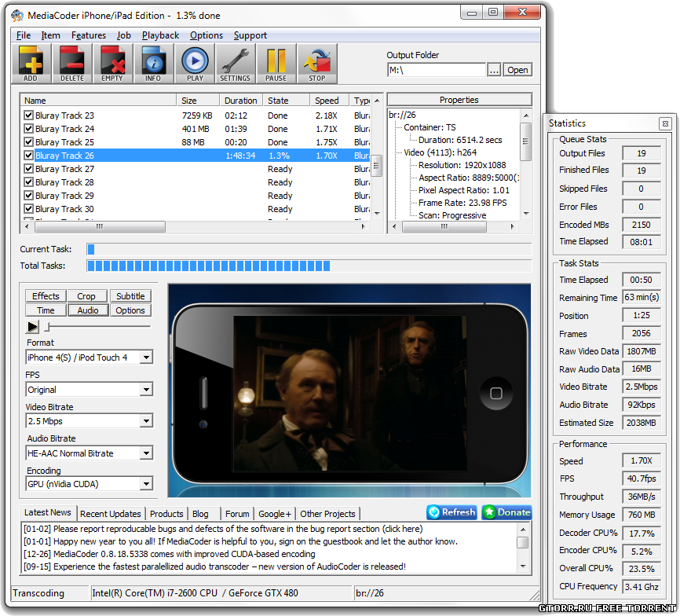Screen dimensions: 680x616
Task: Click the preview seek slider
Action: (x=97, y=326)
